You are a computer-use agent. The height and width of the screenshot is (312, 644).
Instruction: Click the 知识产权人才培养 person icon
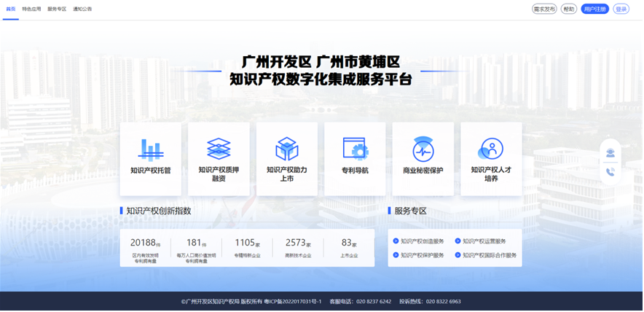click(x=490, y=149)
